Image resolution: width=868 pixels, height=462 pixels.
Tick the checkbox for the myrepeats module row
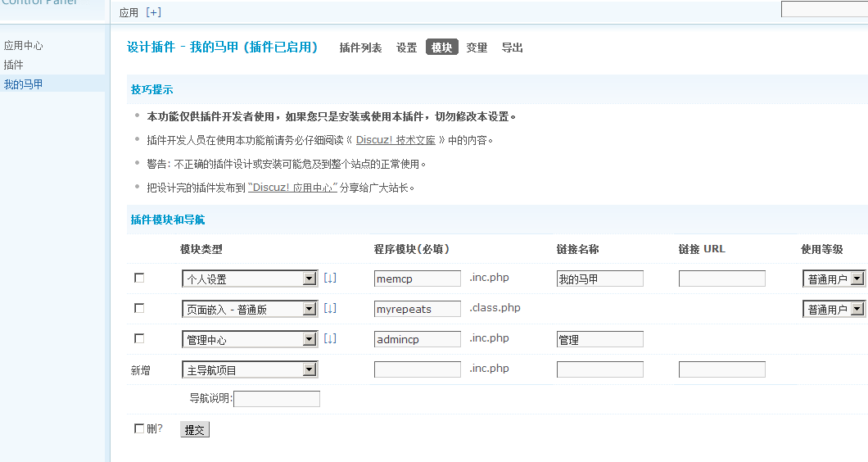pyautogui.click(x=139, y=309)
